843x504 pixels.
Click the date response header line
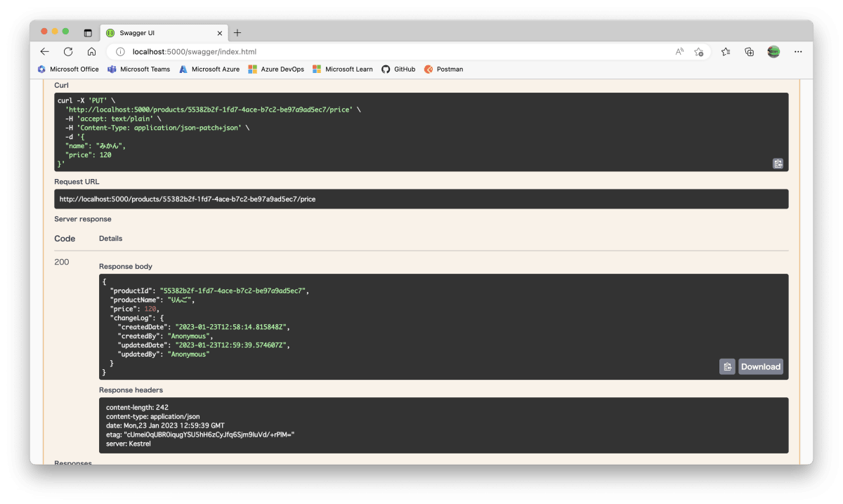(x=165, y=425)
